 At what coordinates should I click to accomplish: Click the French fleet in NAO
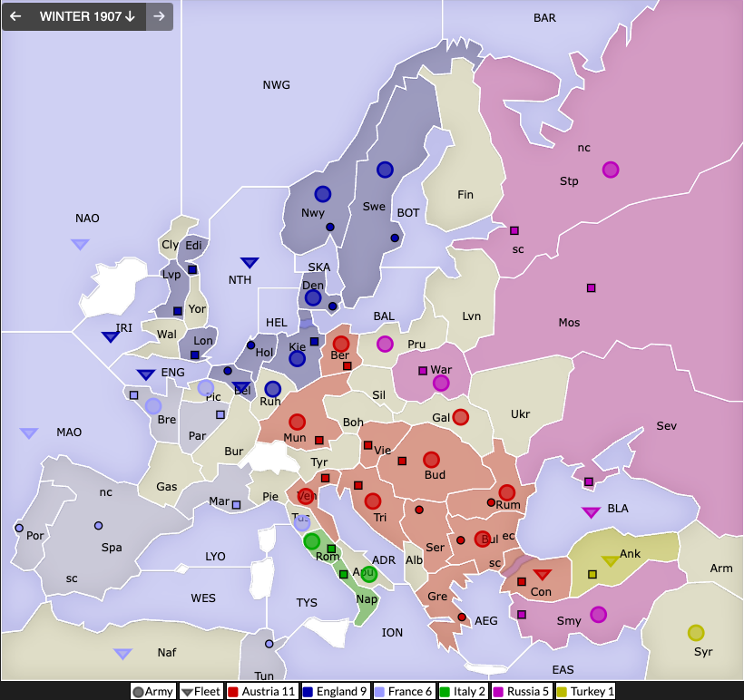pyautogui.click(x=80, y=244)
